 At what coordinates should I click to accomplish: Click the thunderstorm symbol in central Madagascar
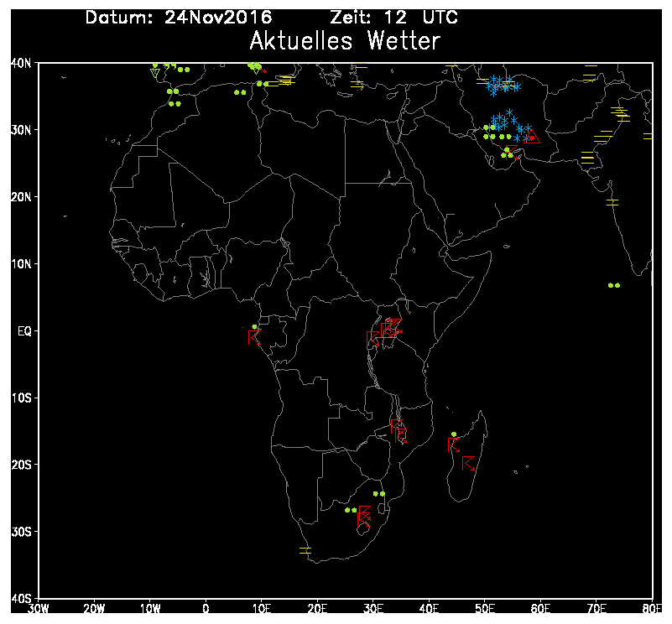pyautogui.click(x=468, y=463)
